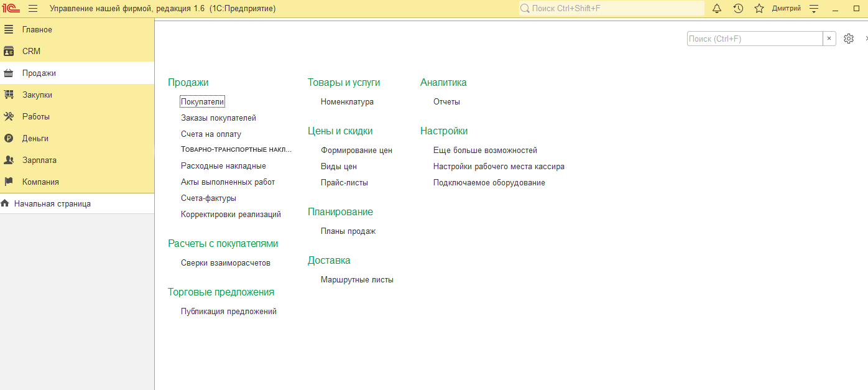Screen dimensions: 868x390
Task: Click the notifications bell icon
Action: pos(717,9)
